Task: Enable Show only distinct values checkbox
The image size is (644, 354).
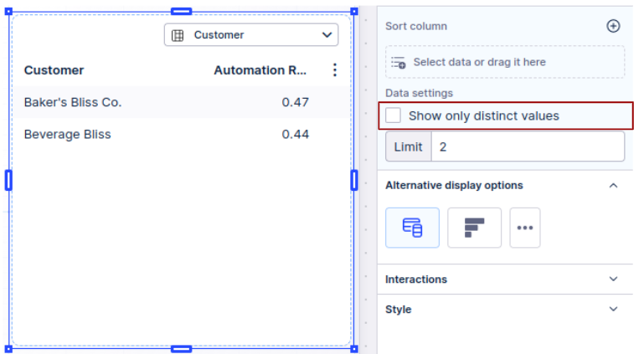Action: (394, 115)
